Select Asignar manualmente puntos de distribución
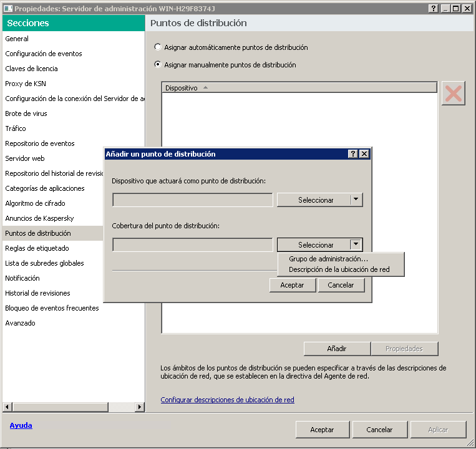 pos(158,65)
